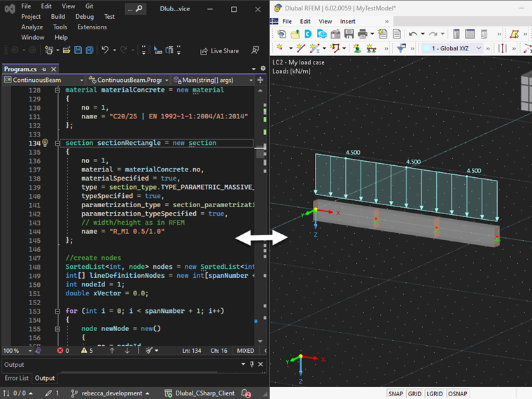Click the Open File folder icon in Visual Studio
The height and width of the screenshot is (399, 532).
[66, 50]
